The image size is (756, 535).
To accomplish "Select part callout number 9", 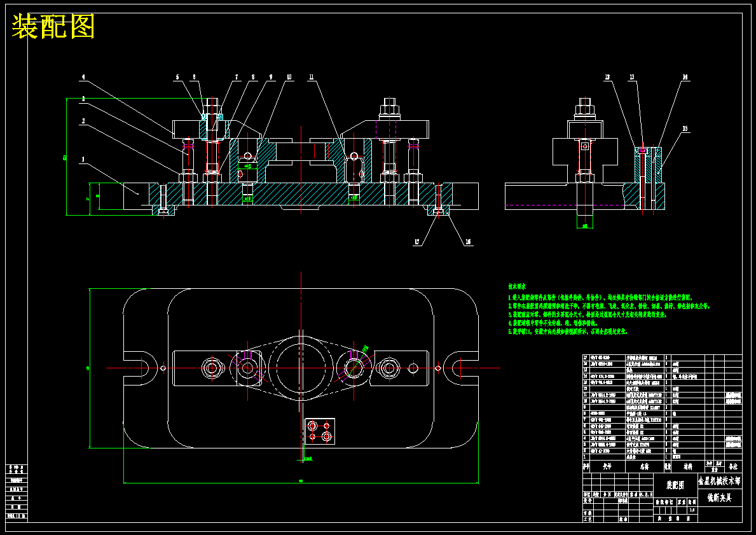I will [271, 77].
